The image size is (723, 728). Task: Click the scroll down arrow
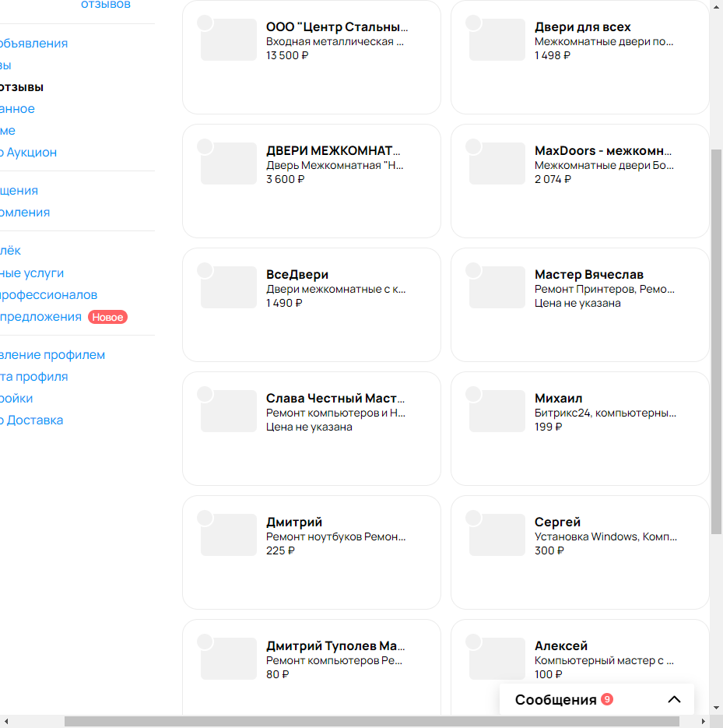pos(717,708)
